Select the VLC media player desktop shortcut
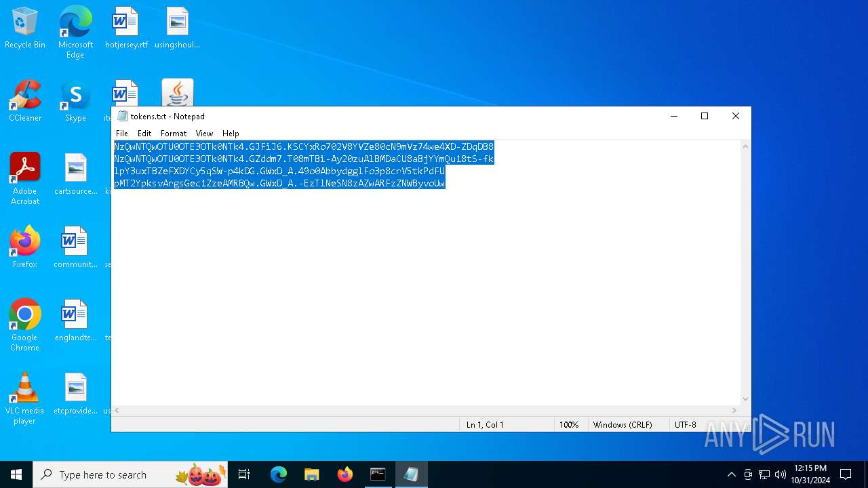Image resolution: width=868 pixels, height=488 pixels. (x=25, y=399)
